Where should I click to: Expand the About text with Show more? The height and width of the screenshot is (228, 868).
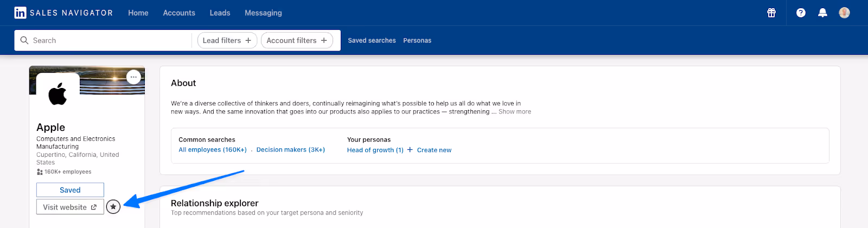[x=515, y=112]
